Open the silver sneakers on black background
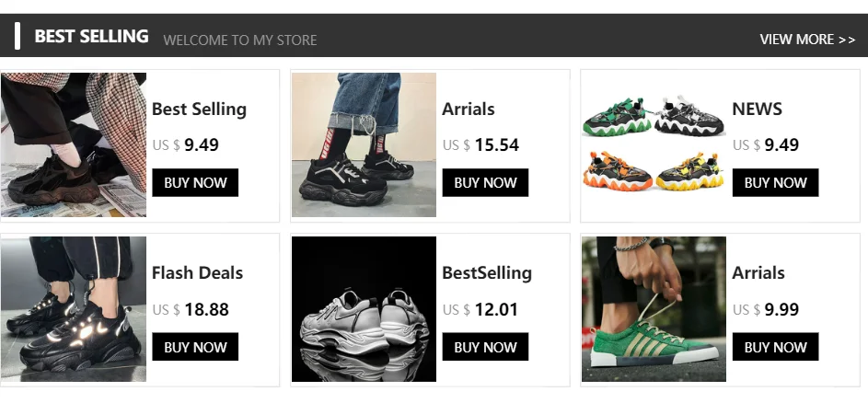 [364, 309]
